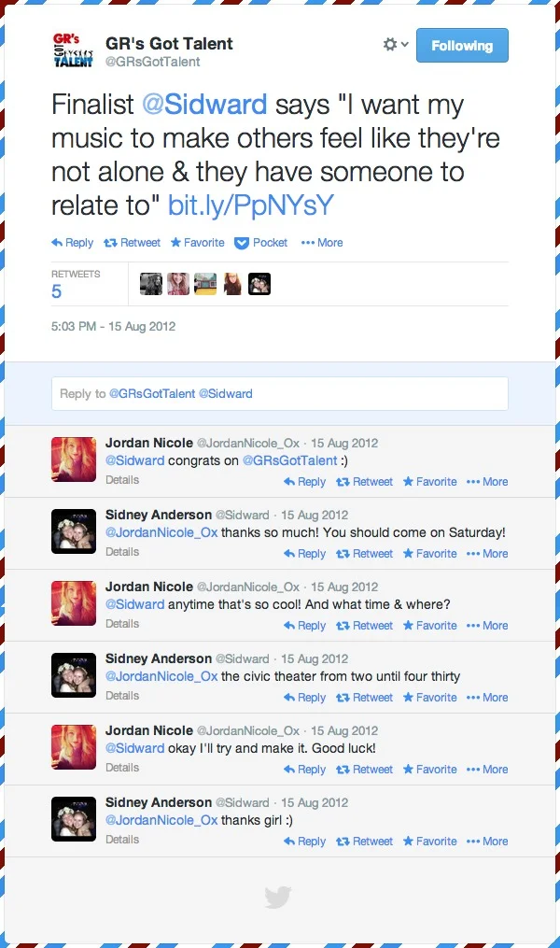Open the gear settings dropdown
The width and height of the screenshot is (560, 948).
(x=396, y=45)
